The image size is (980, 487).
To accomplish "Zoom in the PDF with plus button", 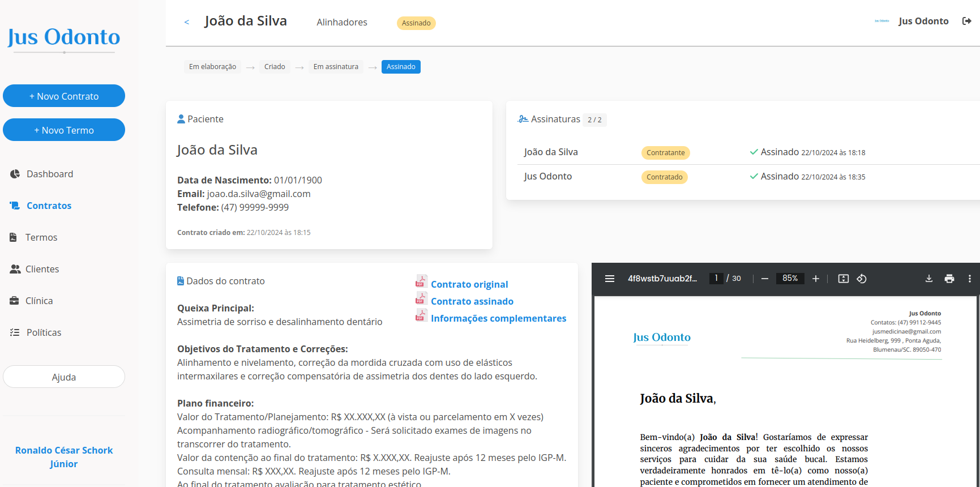I will 815,279.
